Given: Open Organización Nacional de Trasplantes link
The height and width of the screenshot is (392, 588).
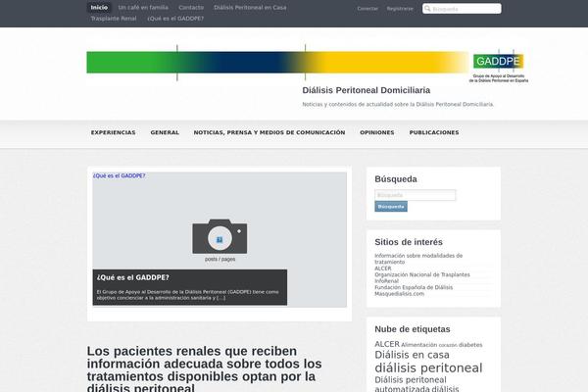Looking at the screenshot, I should [422, 274].
